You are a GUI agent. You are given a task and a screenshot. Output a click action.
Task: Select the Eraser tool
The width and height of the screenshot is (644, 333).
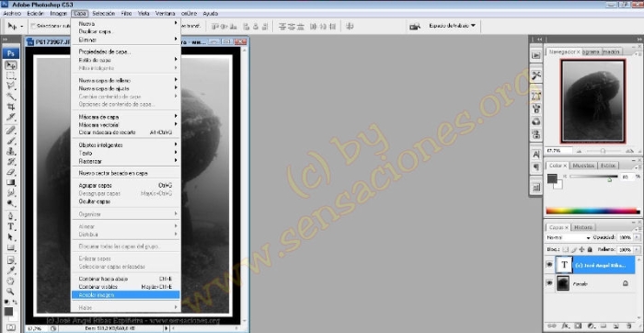[x=11, y=172]
